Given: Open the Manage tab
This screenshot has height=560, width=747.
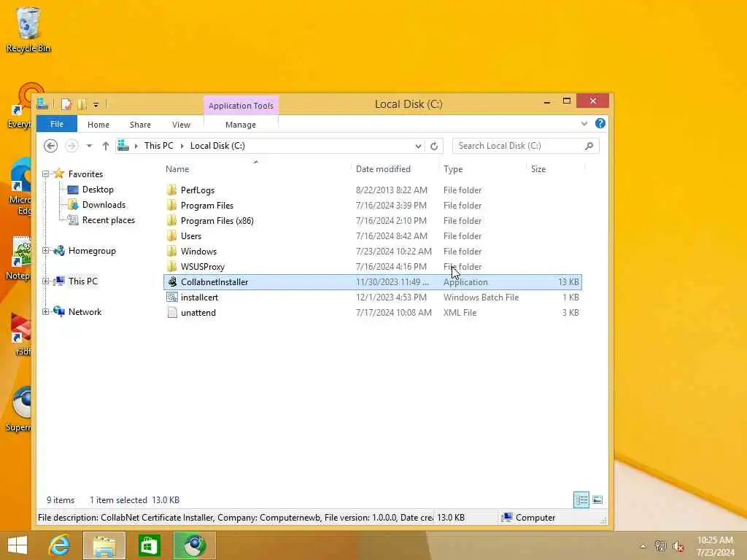Looking at the screenshot, I should 241,124.
